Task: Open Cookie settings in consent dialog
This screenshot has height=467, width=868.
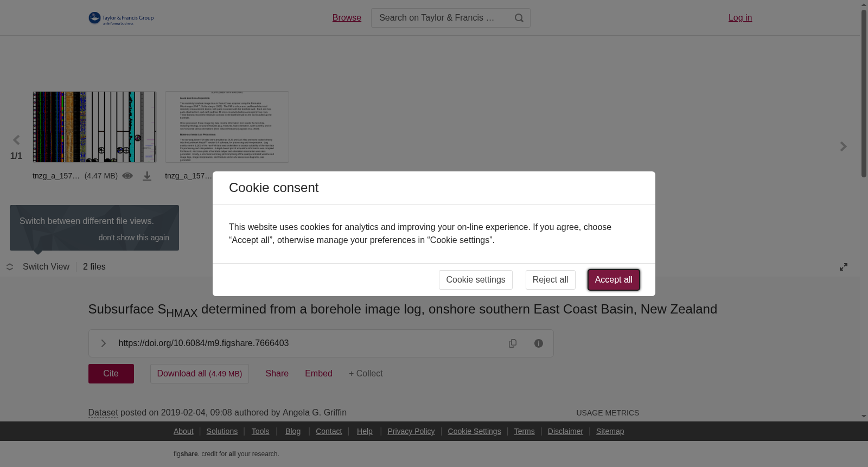Action: click(476, 280)
